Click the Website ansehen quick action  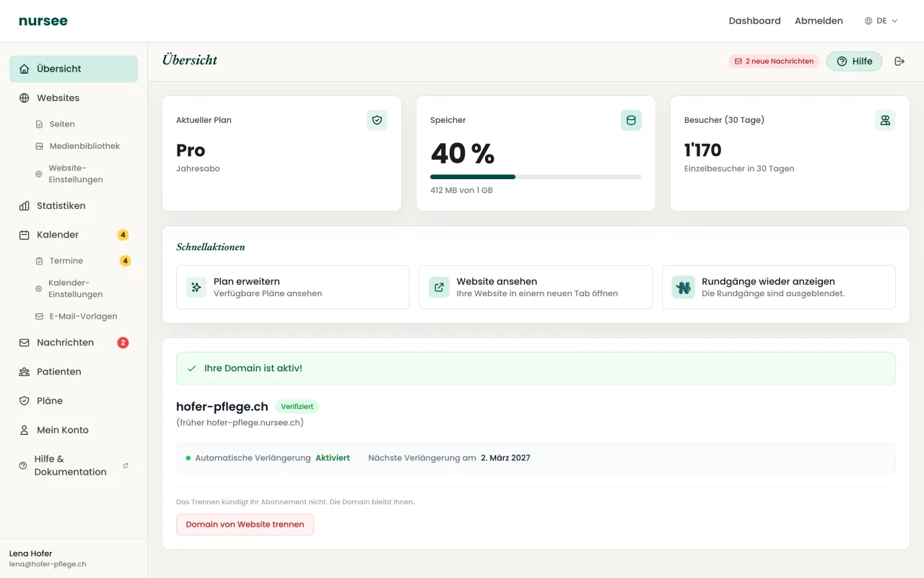coord(536,287)
